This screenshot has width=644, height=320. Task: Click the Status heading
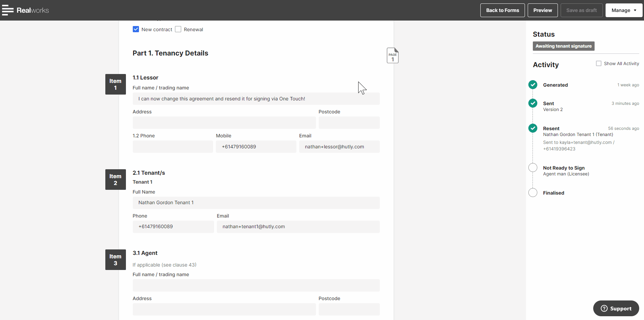tap(543, 34)
